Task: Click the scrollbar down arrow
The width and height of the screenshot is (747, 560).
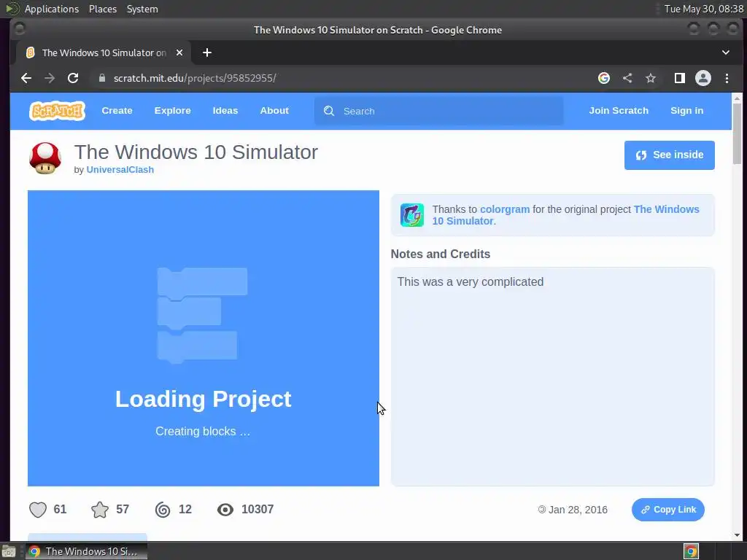Action: pyautogui.click(x=737, y=535)
